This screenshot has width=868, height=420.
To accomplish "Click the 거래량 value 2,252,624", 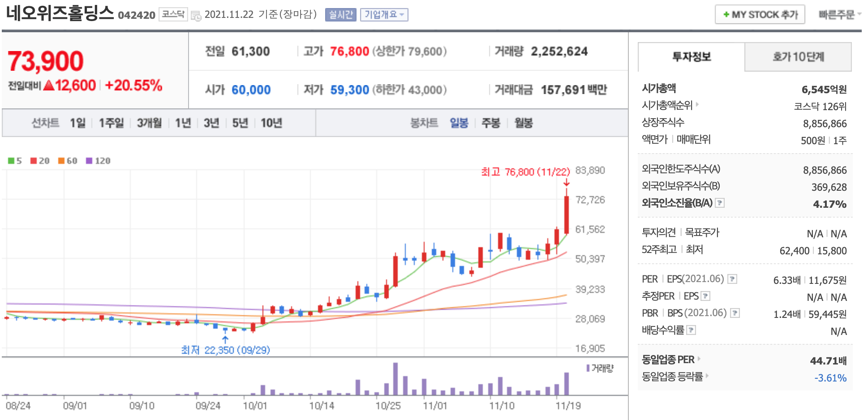I will pyautogui.click(x=559, y=51).
